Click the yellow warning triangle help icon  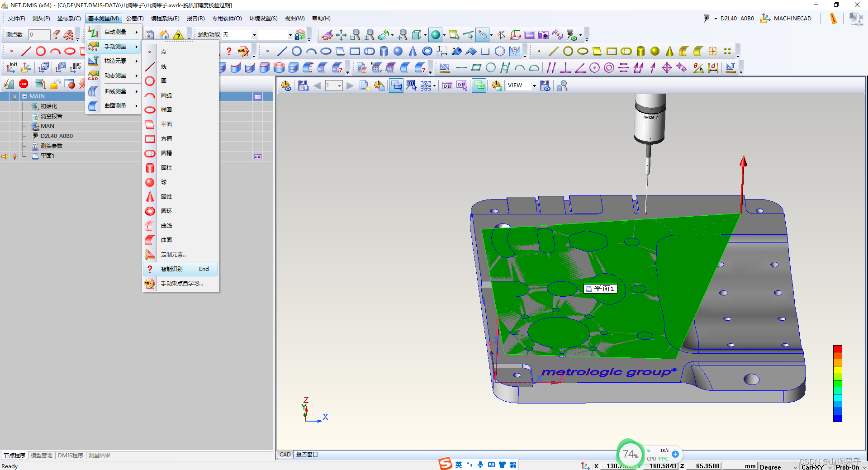point(178,35)
